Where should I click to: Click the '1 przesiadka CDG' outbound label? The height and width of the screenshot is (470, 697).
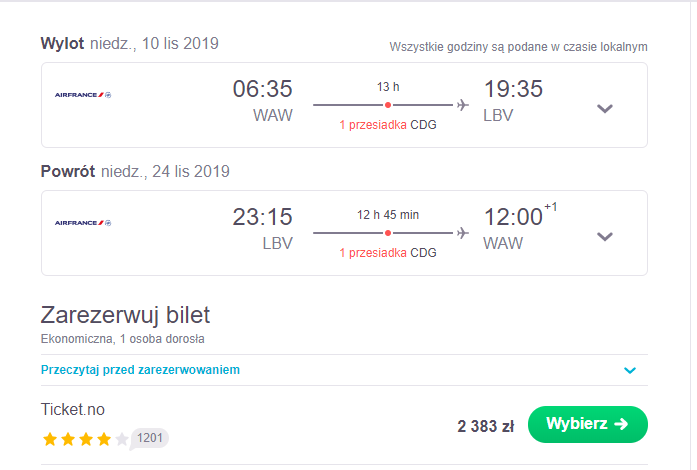[x=388, y=125]
